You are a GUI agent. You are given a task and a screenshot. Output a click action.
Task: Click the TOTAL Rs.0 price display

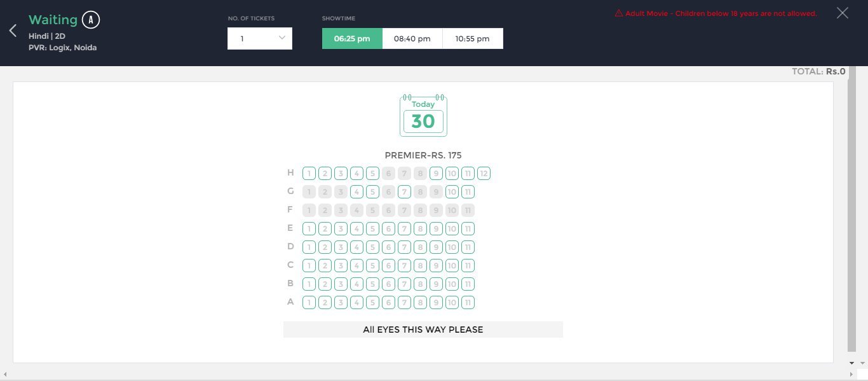click(818, 71)
